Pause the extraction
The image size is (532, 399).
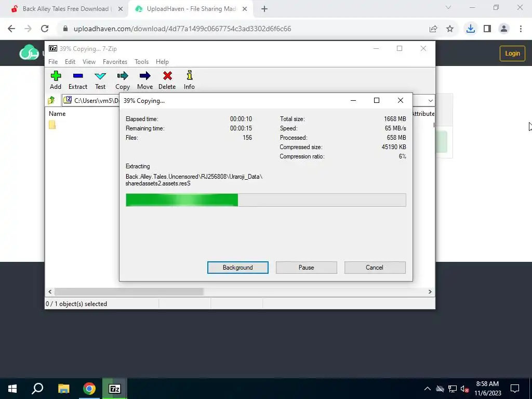pos(306,268)
